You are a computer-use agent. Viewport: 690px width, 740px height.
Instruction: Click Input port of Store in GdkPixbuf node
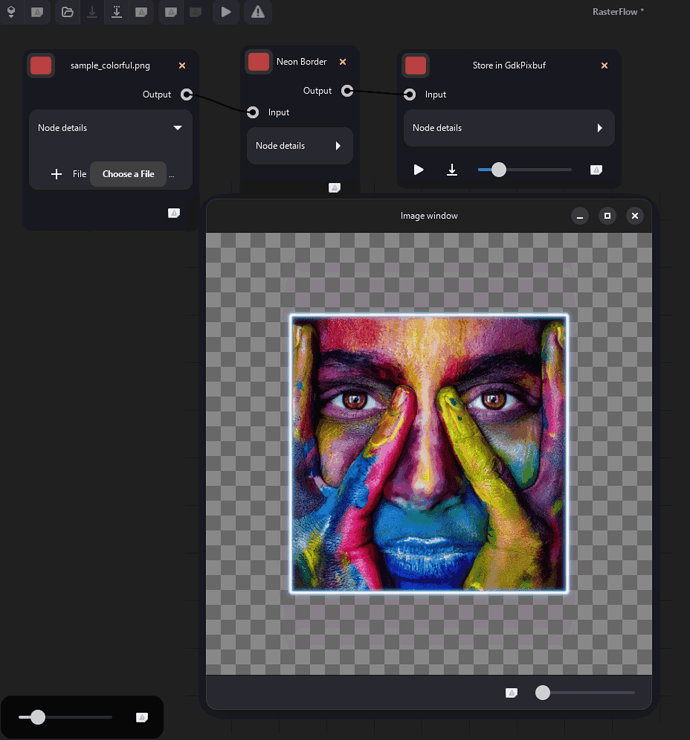[x=410, y=95]
